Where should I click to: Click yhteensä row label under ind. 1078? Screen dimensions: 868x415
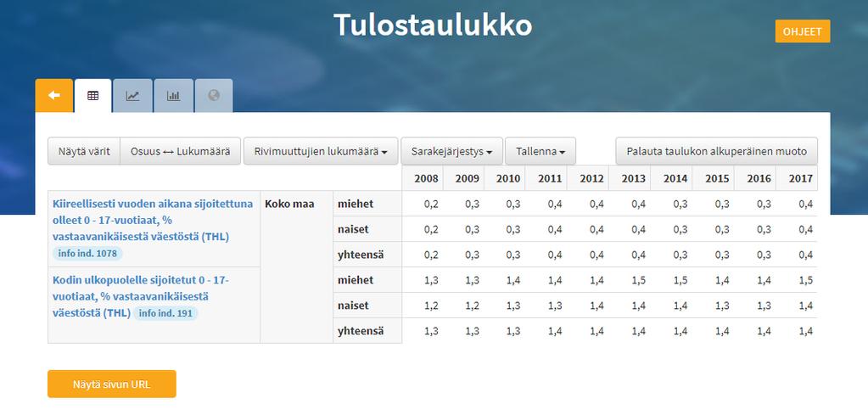367,255
